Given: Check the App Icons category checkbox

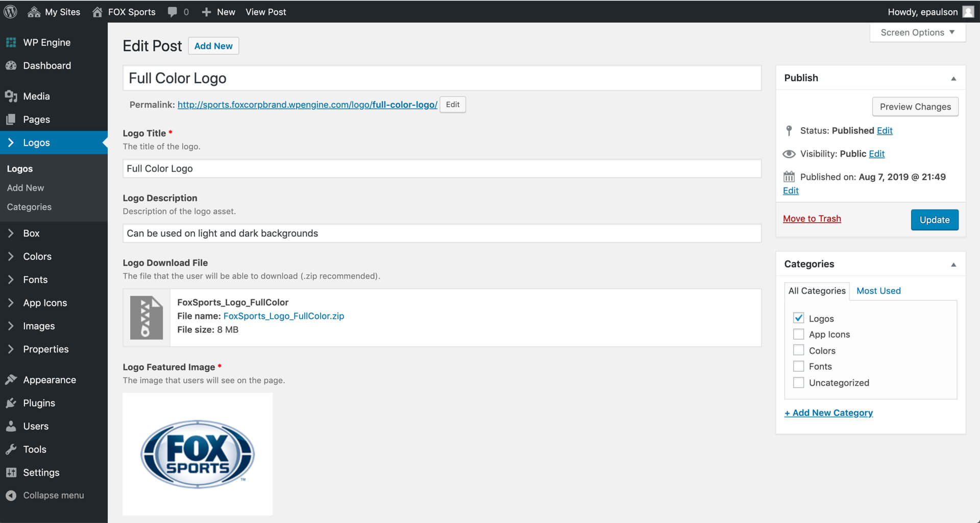Looking at the screenshot, I should 799,334.
